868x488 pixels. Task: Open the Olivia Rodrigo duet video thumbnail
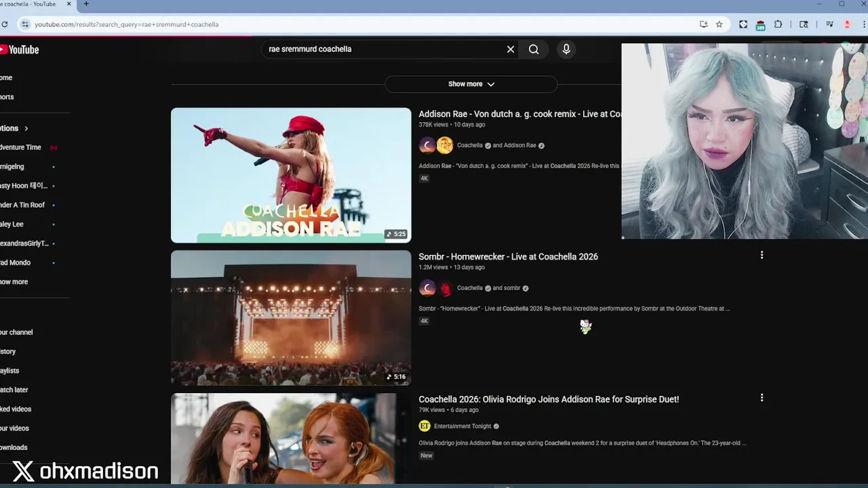click(x=291, y=439)
